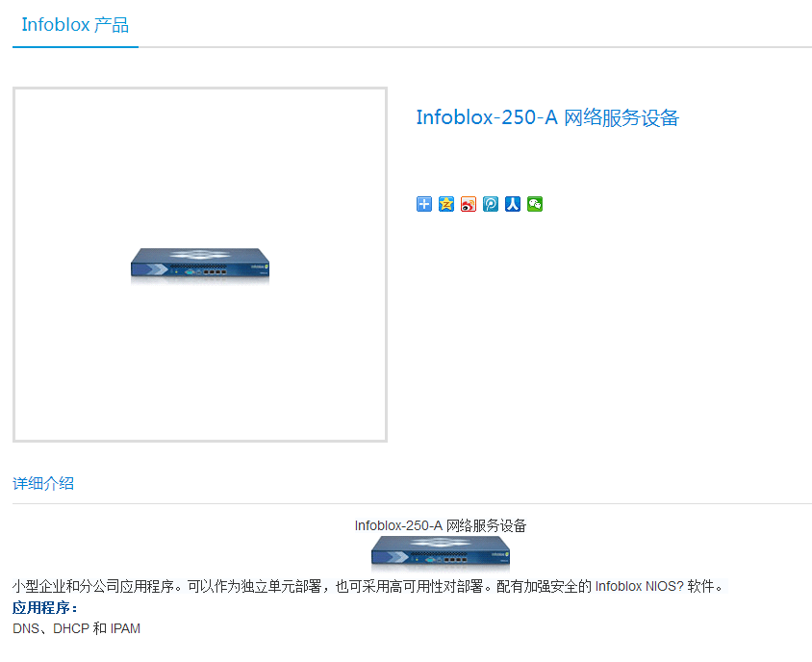The width and height of the screenshot is (812, 662).
Task: Click the large blue product title
Action: point(547,117)
